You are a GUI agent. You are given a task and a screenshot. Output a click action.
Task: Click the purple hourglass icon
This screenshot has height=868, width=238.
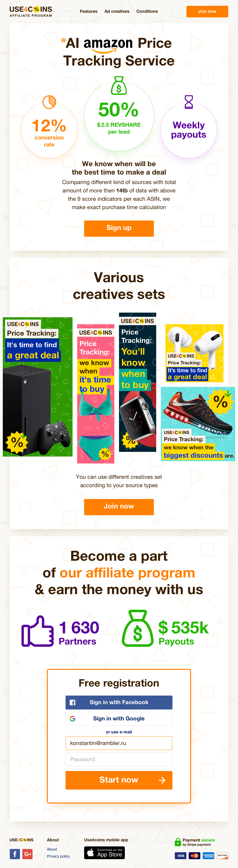(x=189, y=102)
